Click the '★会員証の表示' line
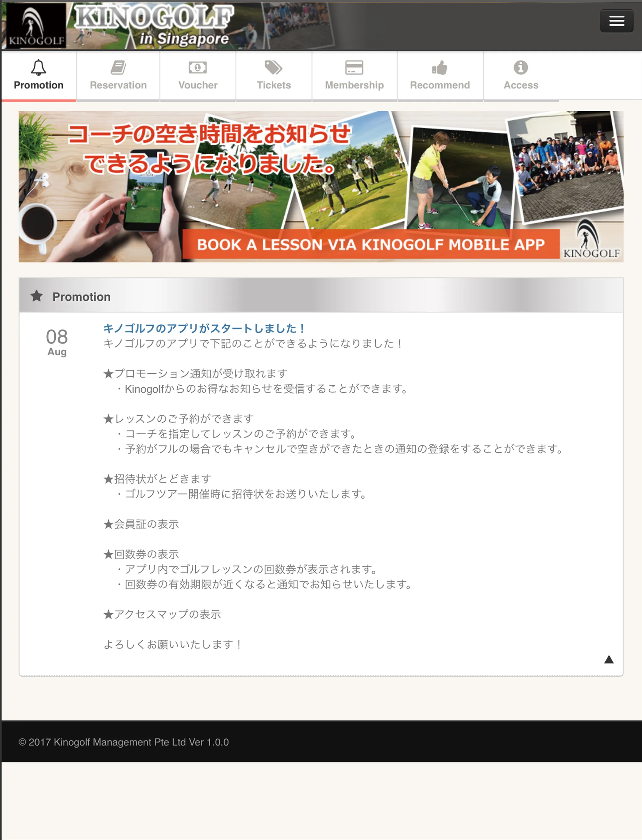 click(141, 524)
